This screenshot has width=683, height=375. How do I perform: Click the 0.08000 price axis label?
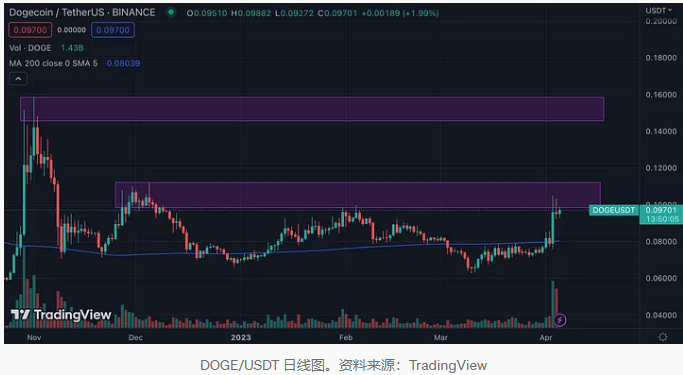661,241
